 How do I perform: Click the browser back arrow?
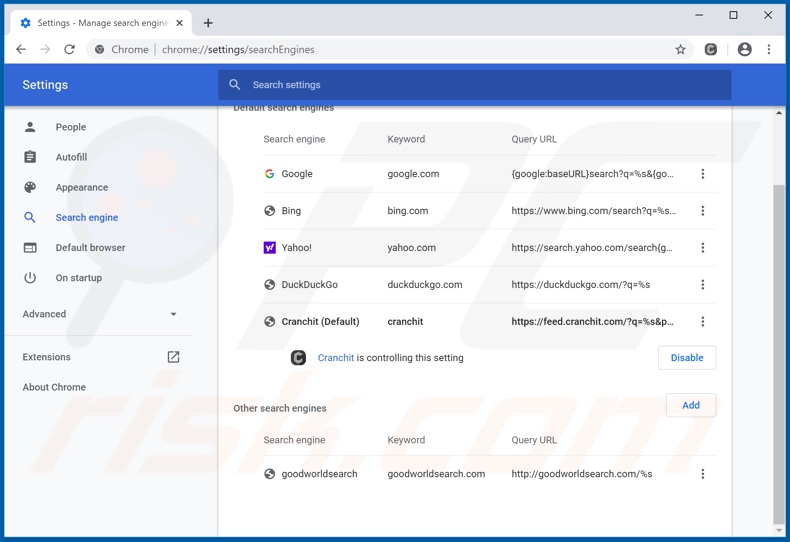(21, 49)
